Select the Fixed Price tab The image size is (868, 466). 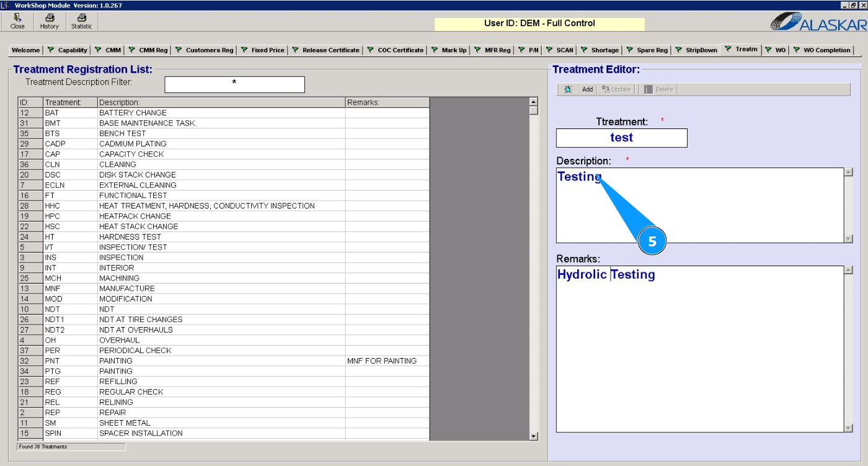click(263, 50)
